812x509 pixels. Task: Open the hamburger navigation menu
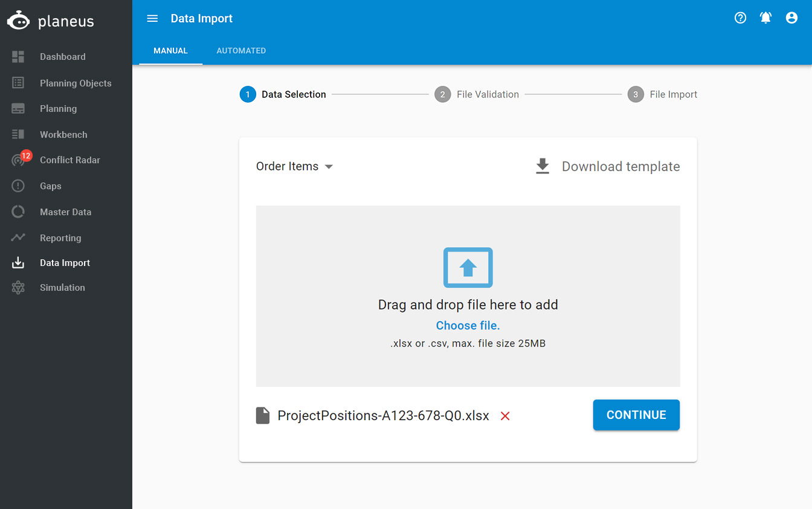click(x=152, y=19)
